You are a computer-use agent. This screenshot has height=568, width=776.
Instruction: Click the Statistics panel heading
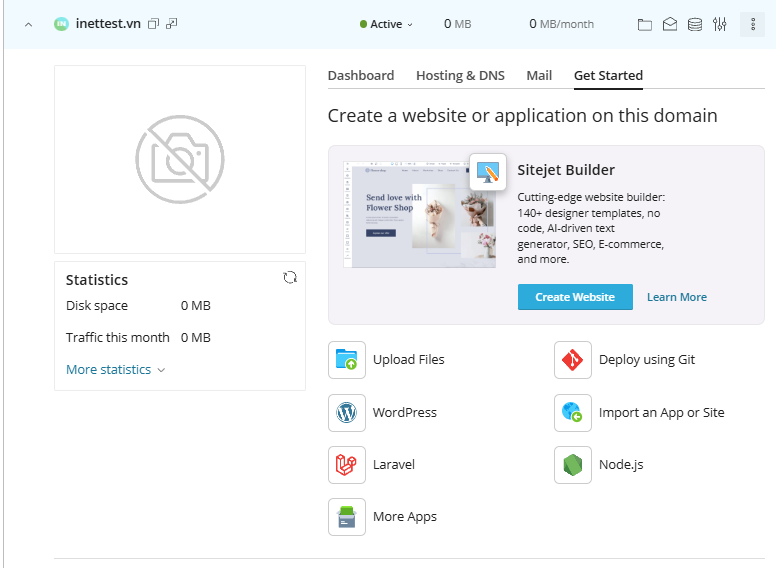[97, 280]
